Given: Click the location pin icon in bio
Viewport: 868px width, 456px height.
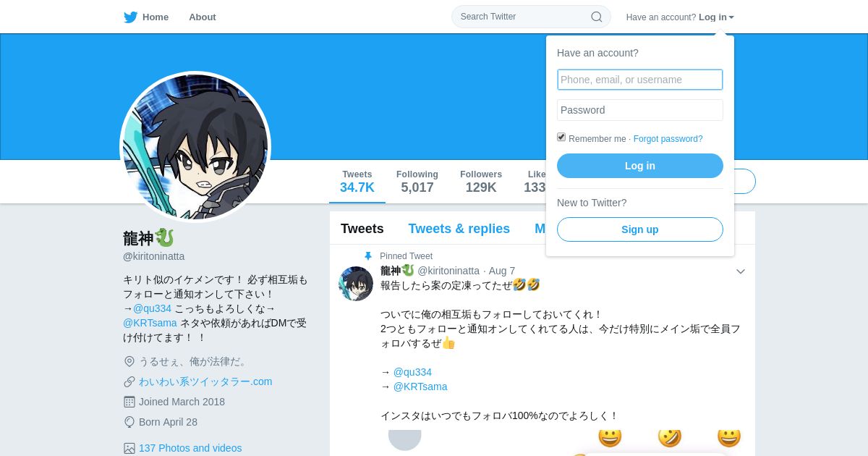Looking at the screenshot, I should tap(129, 361).
